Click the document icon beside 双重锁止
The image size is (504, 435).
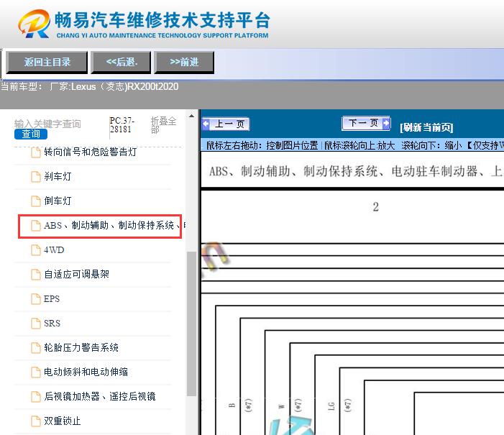[x=36, y=421]
